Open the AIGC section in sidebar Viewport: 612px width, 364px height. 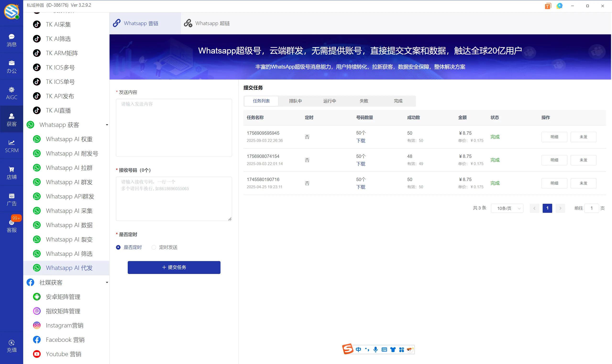(11, 92)
